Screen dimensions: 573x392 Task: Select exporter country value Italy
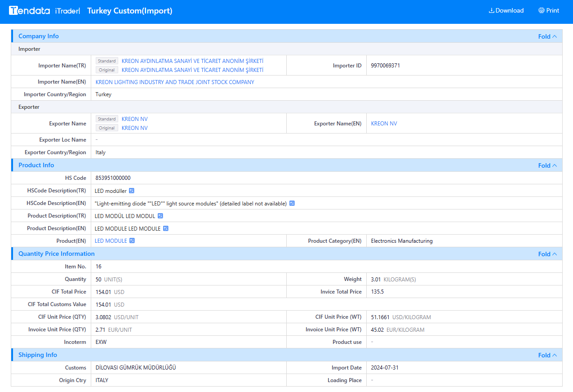101,152
